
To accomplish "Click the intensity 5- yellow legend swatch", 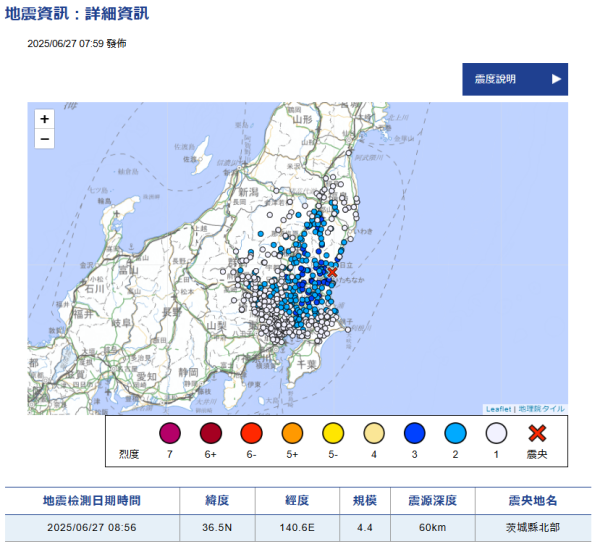I will click(333, 433).
